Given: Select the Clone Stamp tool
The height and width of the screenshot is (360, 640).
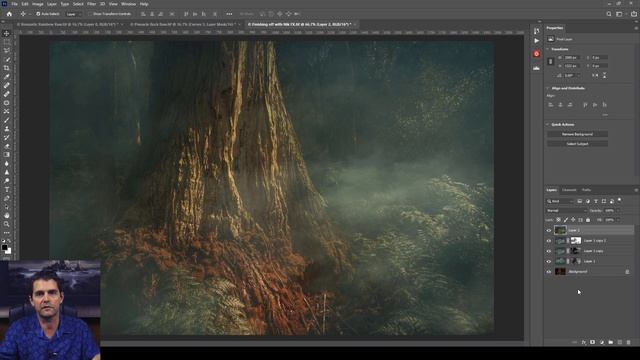Looking at the screenshot, I should [7, 129].
